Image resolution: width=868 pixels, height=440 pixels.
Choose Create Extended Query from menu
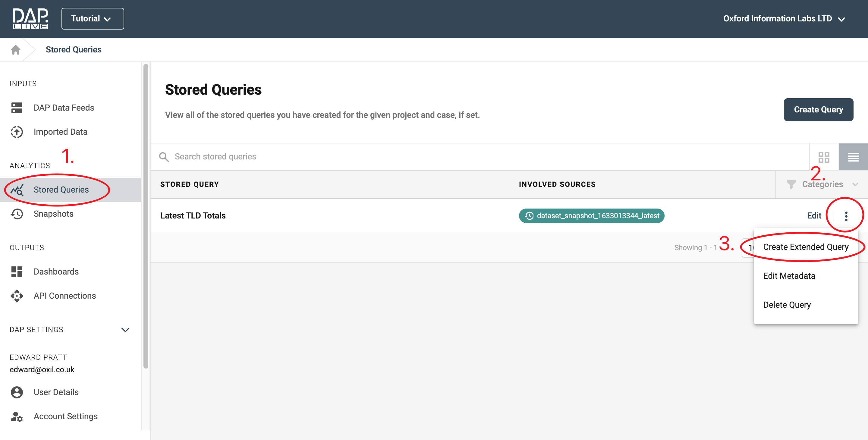tap(805, 247)
